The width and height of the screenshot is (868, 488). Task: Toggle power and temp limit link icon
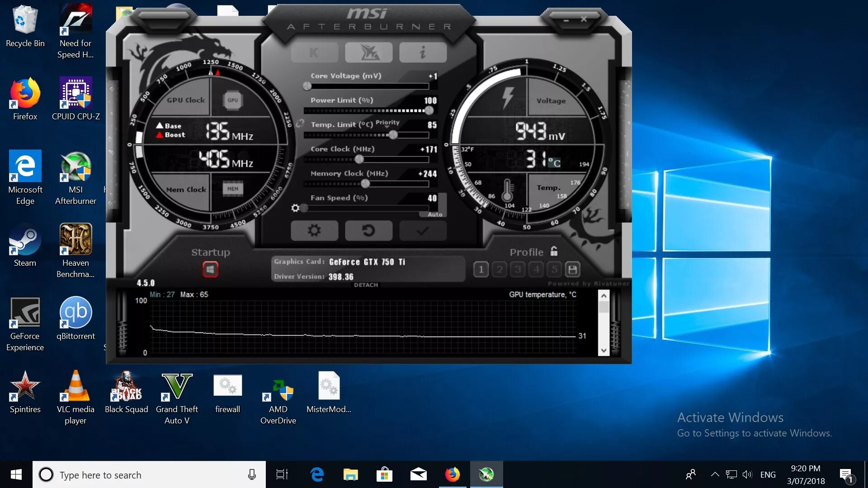[300, 123]
